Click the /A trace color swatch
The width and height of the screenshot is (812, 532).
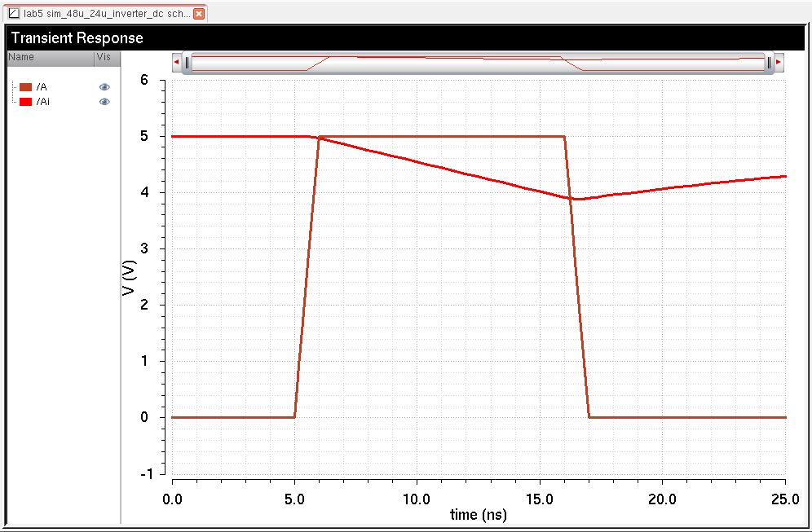click(x=26, y=87)
